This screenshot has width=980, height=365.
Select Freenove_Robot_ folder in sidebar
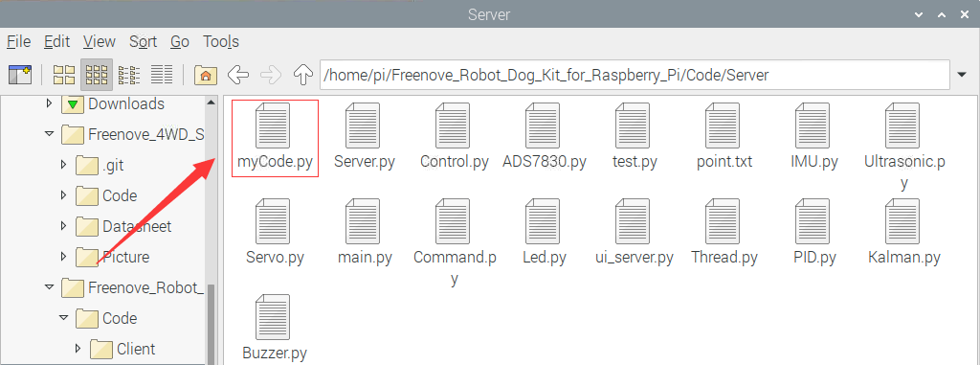tap(133, 287)
